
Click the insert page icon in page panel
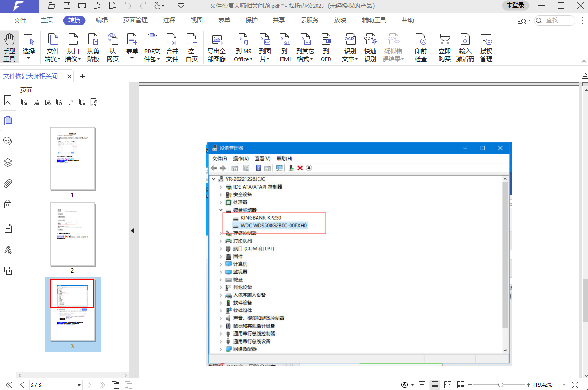[71, 102]
